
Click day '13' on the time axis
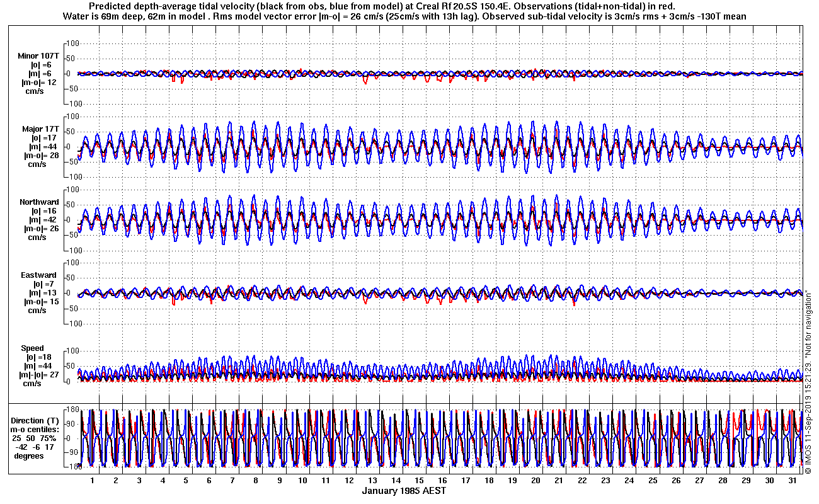(372, 480)
